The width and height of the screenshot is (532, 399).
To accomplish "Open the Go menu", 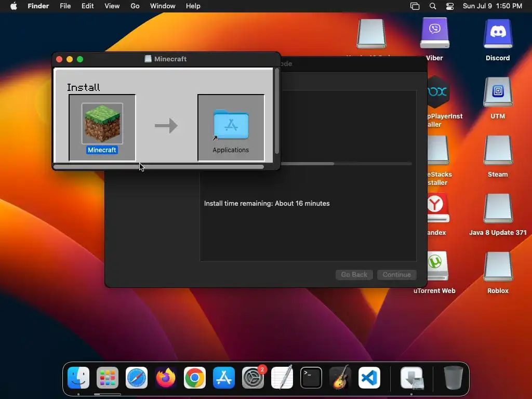I will tap(135, 6).
